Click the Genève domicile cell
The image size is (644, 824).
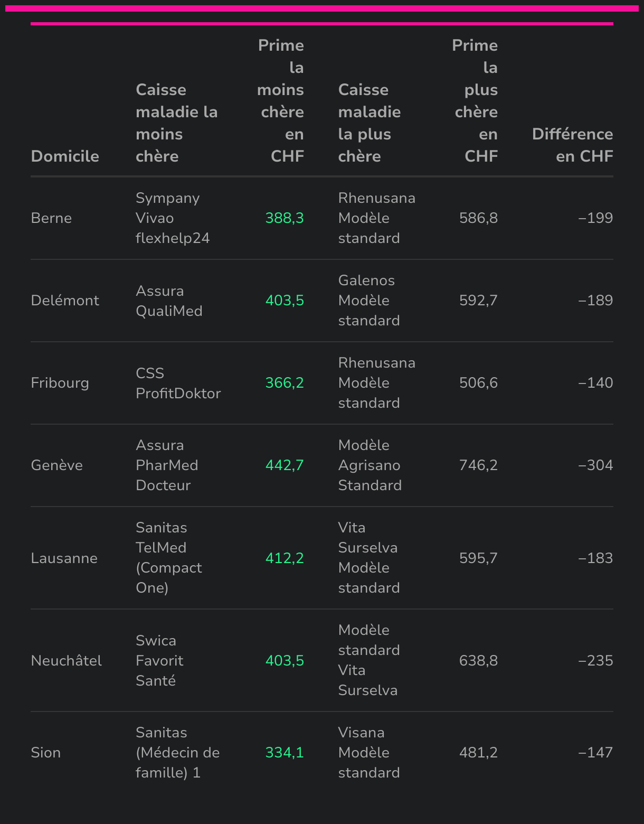tap(57, 465)
